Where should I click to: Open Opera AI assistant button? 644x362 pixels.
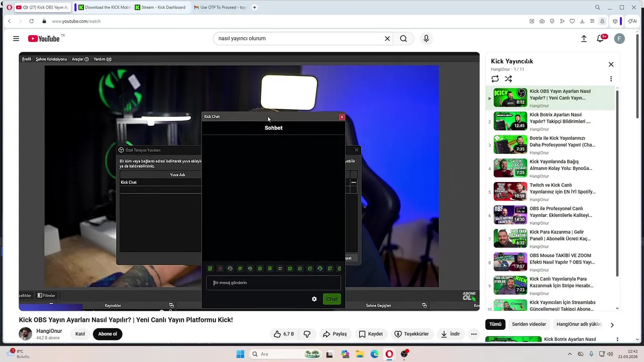[x=632, y=21]
